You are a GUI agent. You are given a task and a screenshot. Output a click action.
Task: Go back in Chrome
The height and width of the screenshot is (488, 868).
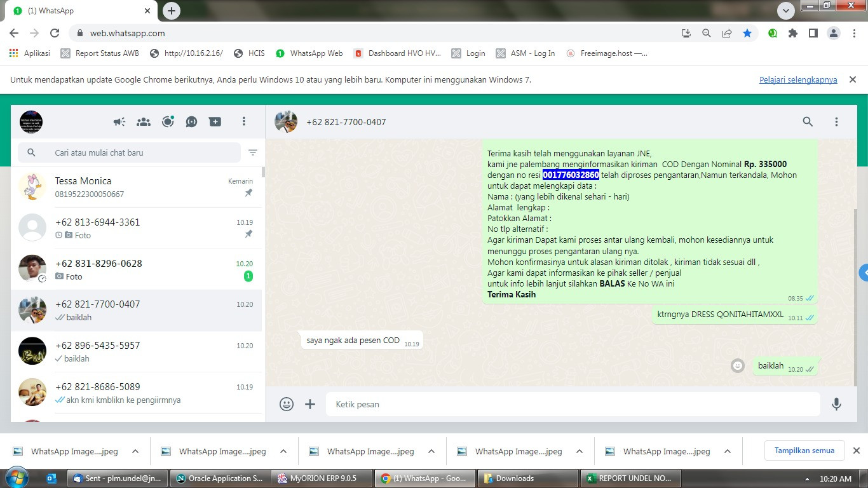click(x=14, y=33)
